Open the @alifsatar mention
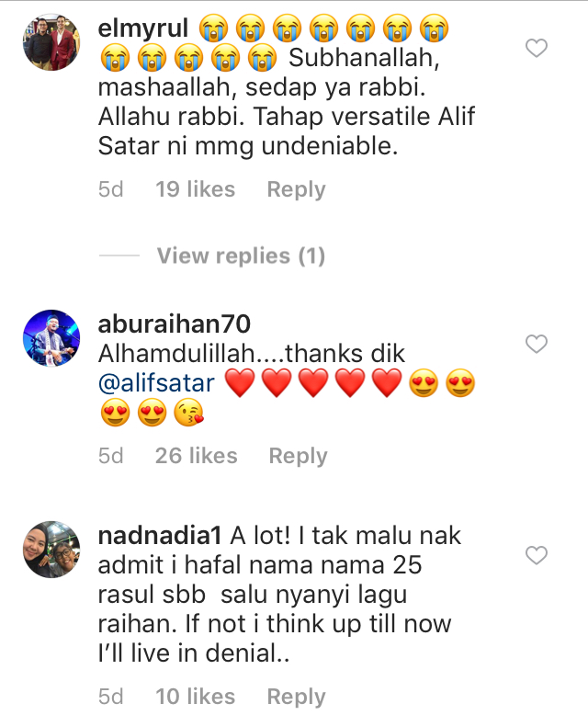Image resolution: width=588 pixels, height=715 pixels. 156,383
